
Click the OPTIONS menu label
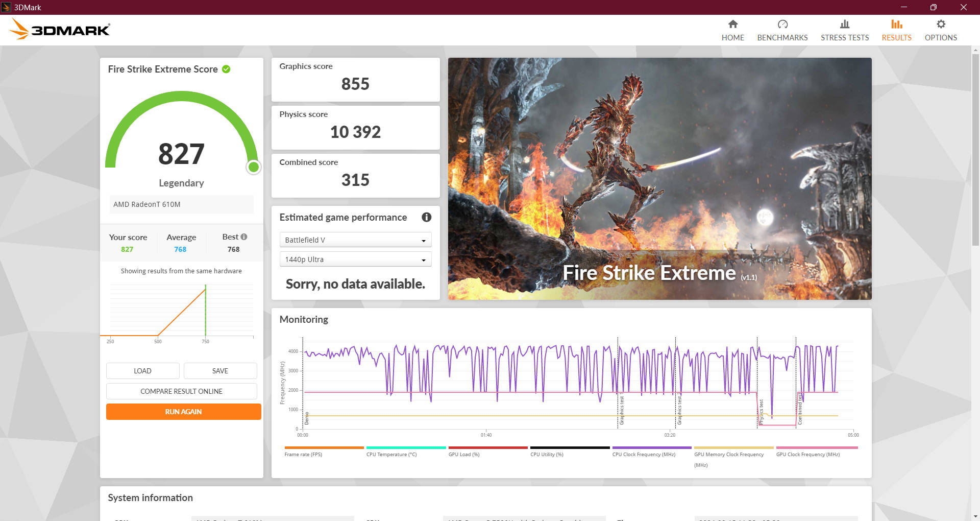(941, 38)
